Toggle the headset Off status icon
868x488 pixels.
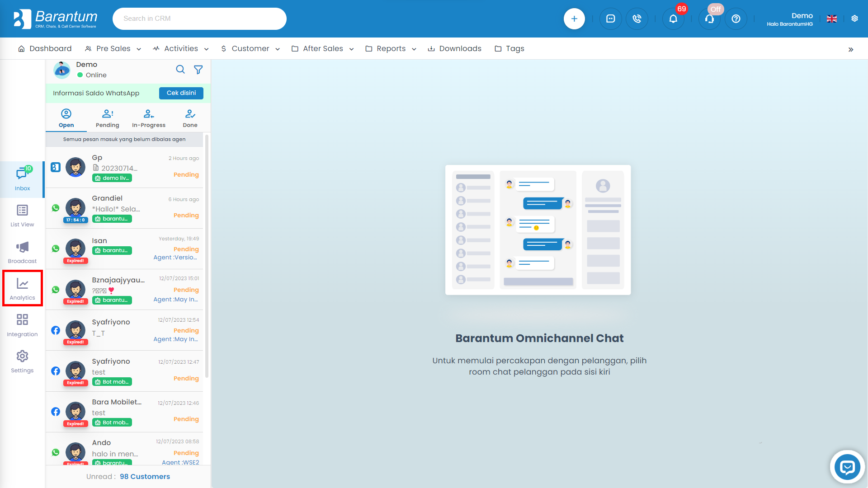coord(709,19)
